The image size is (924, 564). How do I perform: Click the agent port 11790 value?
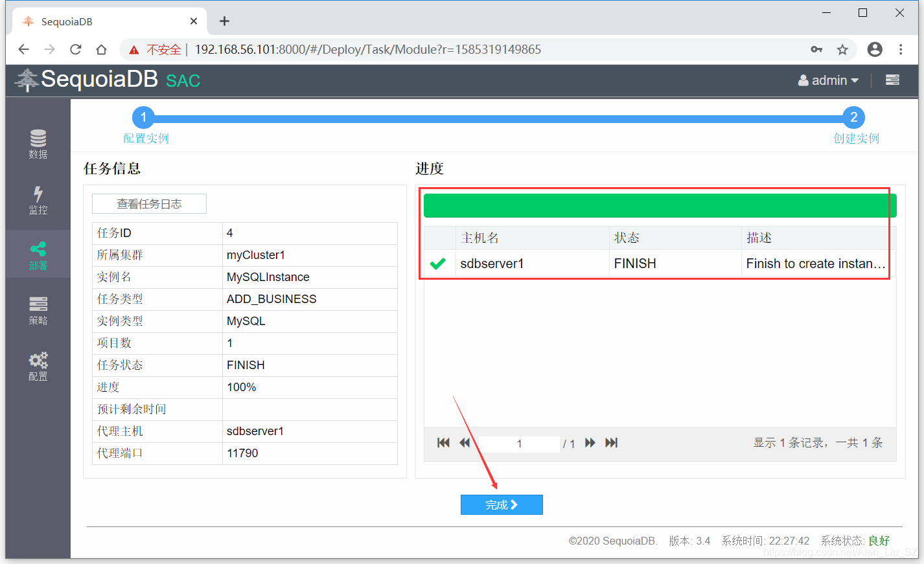[242, 453]
